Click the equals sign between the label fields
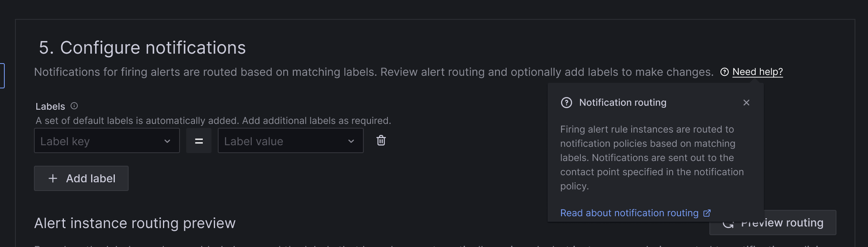 199,140
